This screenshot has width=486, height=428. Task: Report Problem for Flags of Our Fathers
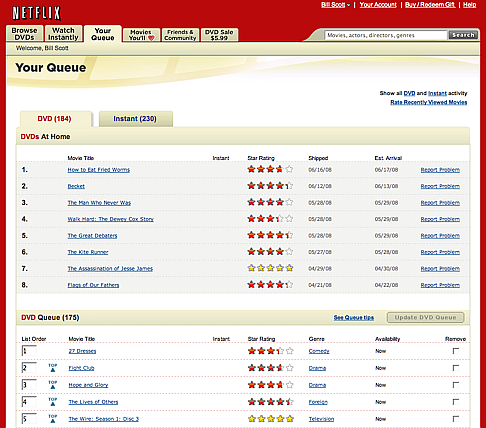pyautogui.click(x=440, y=285)
